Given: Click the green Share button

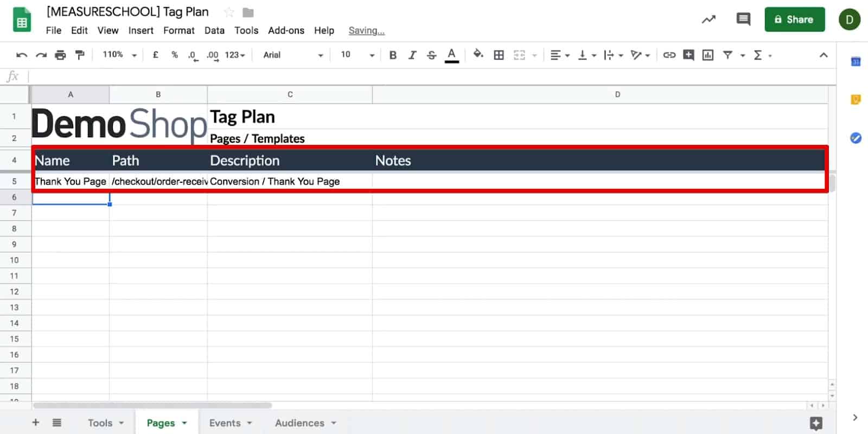Looking at the screenshot, I should pyautogui.click(x=794, y=20).
